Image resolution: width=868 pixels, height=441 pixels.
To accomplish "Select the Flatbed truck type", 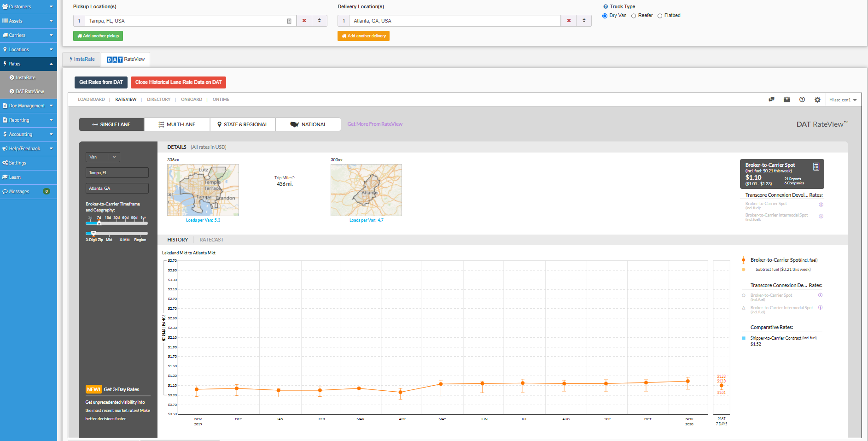I will [660, 16].
